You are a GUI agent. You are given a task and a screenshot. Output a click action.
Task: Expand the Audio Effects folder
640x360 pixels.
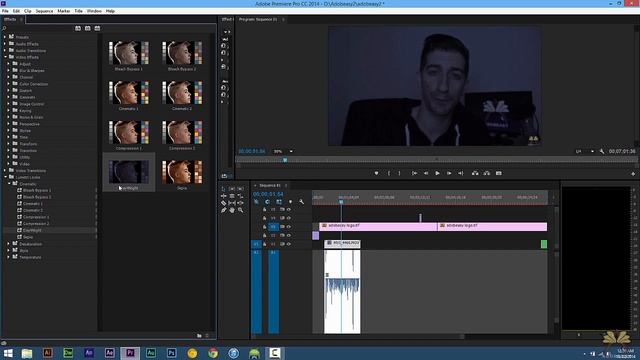[5, 44]
